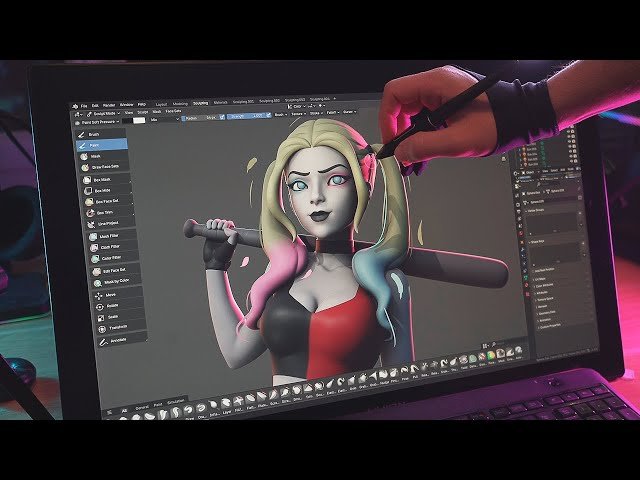Toggle pressure sensitivity for Strength

point(269,115)
